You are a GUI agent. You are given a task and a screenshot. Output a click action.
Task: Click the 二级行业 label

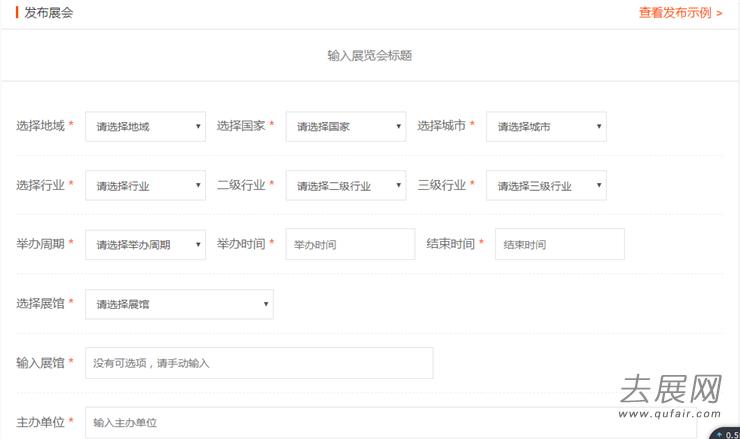point(241,185)
